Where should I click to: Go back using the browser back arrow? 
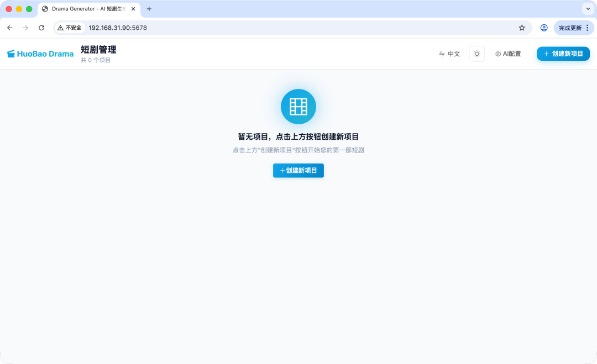click(9, 27)
